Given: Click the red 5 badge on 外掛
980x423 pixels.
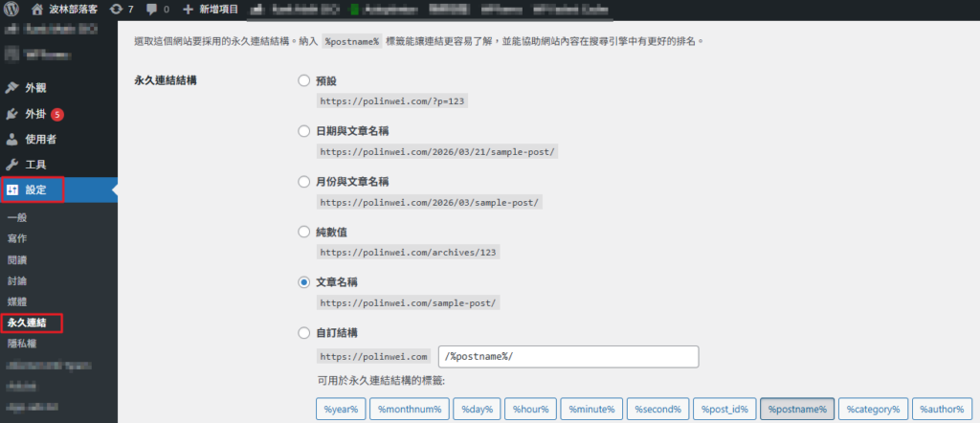Looking at the screenshot, I should [x=57, y=114].
